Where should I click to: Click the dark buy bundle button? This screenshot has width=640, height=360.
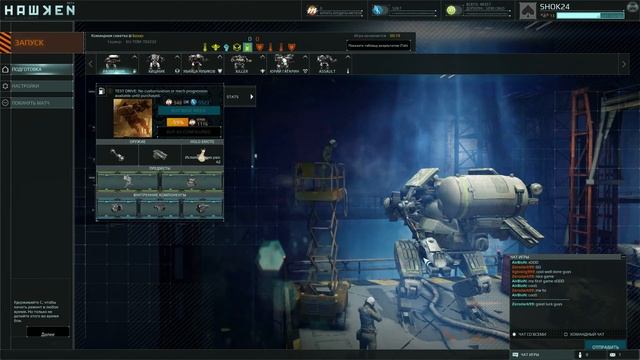(189, 132)
